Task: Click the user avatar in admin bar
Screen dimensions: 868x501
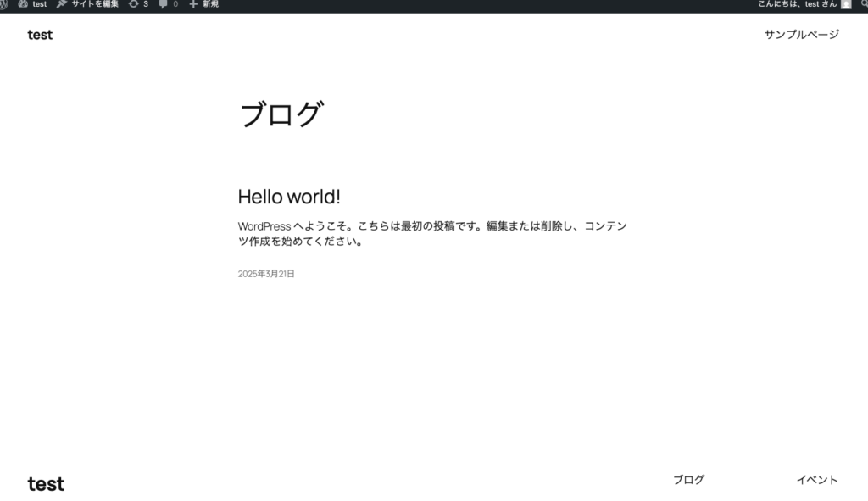Action: [x=846, y=4]
